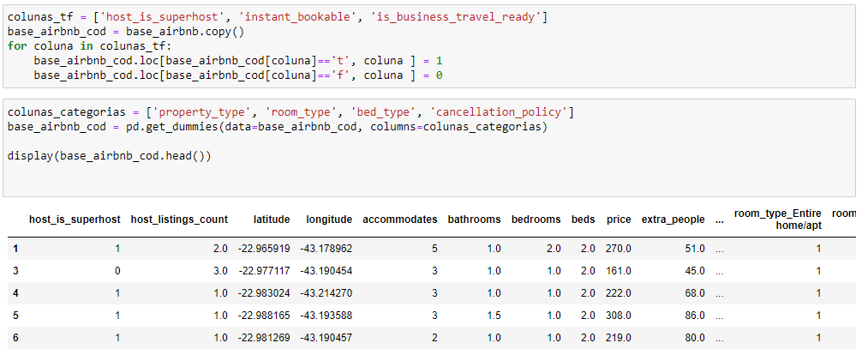
Task: Click the host_is_superhost column header
Action: 75,220
